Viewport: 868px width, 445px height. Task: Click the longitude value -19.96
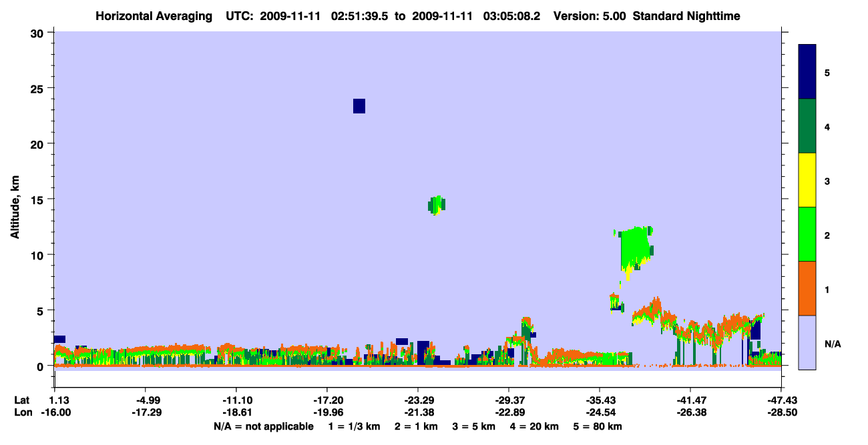[327, 412]
